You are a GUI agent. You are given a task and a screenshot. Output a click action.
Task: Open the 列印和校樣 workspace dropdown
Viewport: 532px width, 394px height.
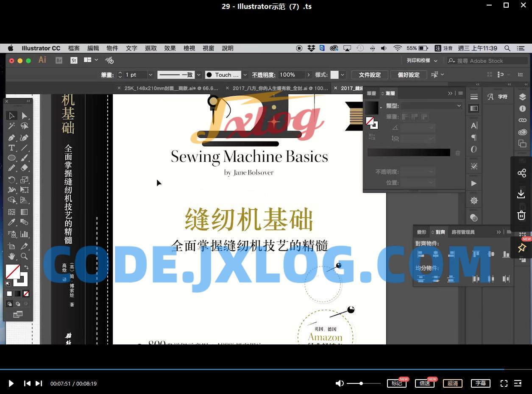[421, 61]
